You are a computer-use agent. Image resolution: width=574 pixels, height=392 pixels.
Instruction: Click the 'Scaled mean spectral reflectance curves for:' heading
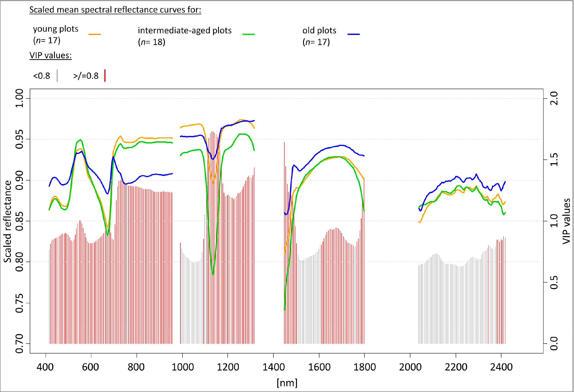click(115, 10)
